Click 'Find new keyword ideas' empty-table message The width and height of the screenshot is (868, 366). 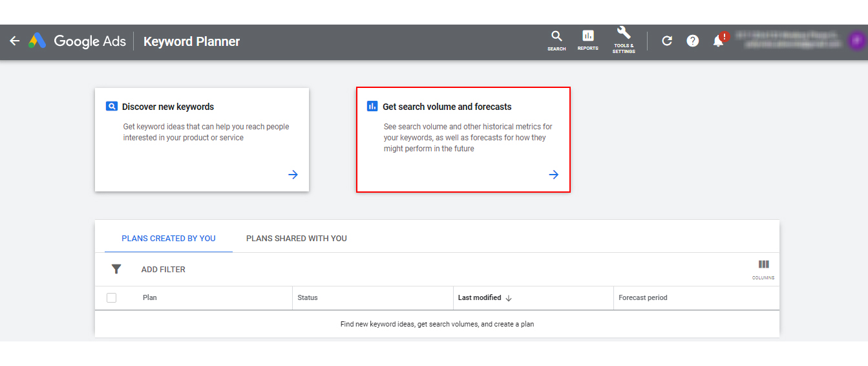point(437,324)
